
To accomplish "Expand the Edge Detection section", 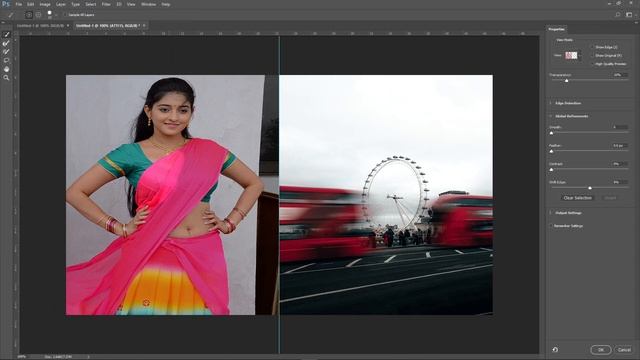I will pos(551,103).
